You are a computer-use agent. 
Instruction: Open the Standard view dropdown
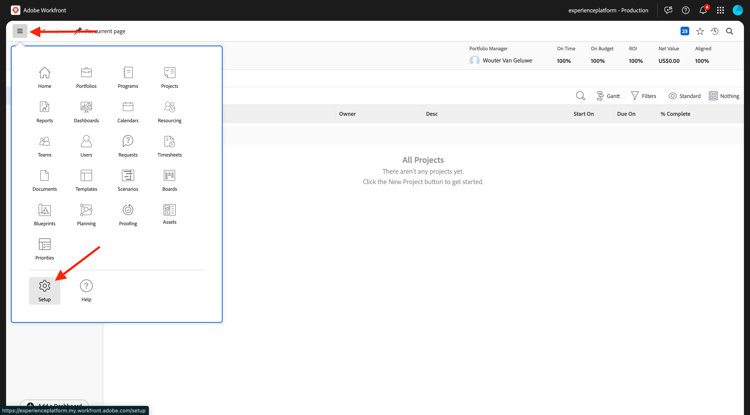(x=684, y=96)
